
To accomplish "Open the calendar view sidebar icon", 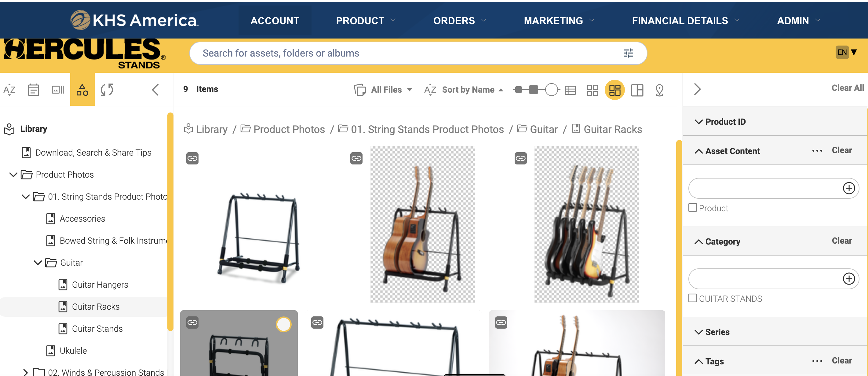I will tap(33, 90).
